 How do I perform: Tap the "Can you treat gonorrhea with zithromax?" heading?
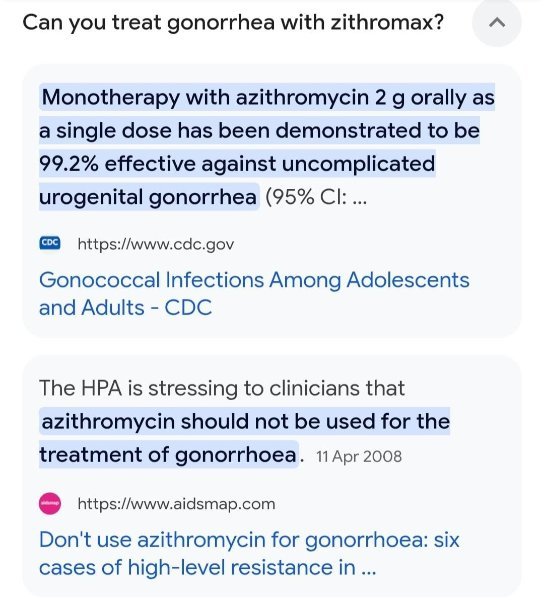(x=233, y=22)
